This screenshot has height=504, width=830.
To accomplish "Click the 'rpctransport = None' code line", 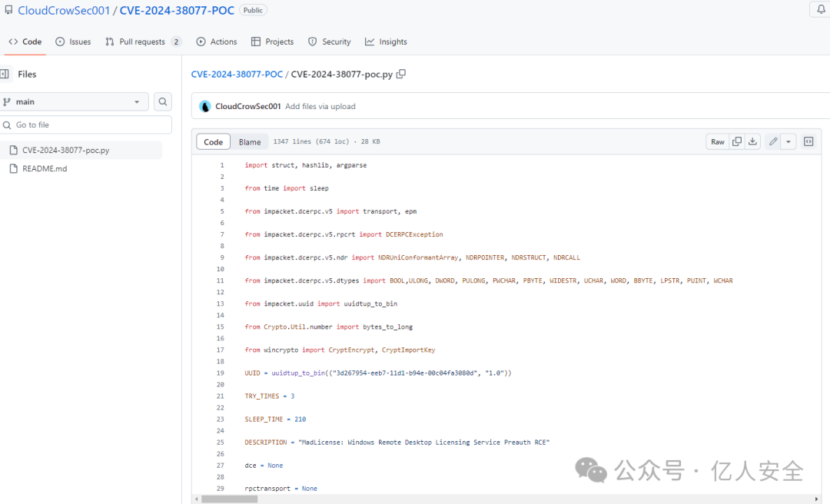I will (281, 489).
